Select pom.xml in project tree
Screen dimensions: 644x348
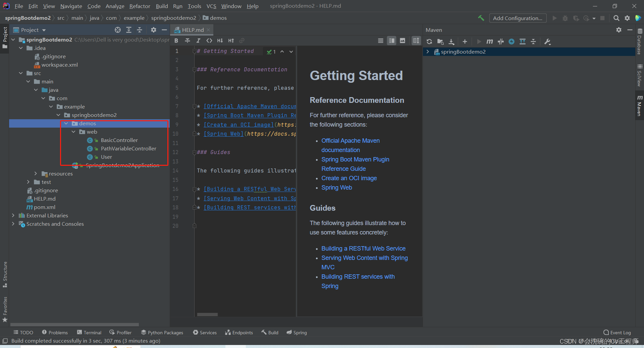[44, 207]
